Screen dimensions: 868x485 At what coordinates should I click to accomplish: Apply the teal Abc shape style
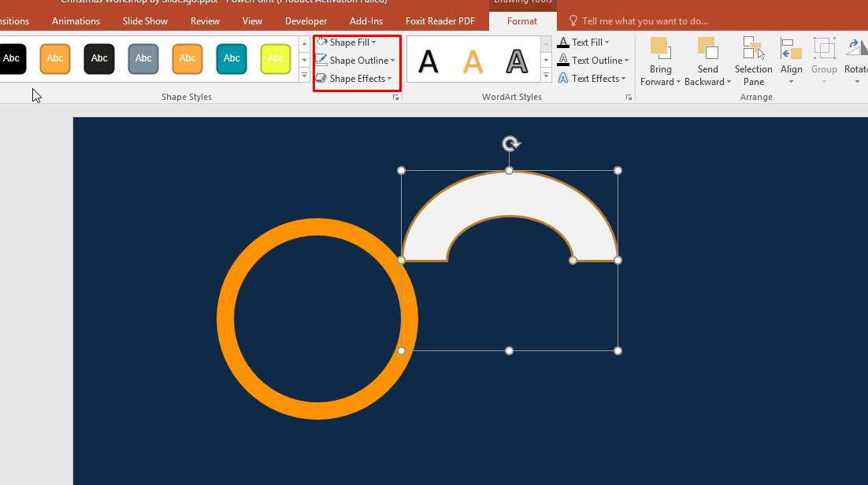pos(232,59)
